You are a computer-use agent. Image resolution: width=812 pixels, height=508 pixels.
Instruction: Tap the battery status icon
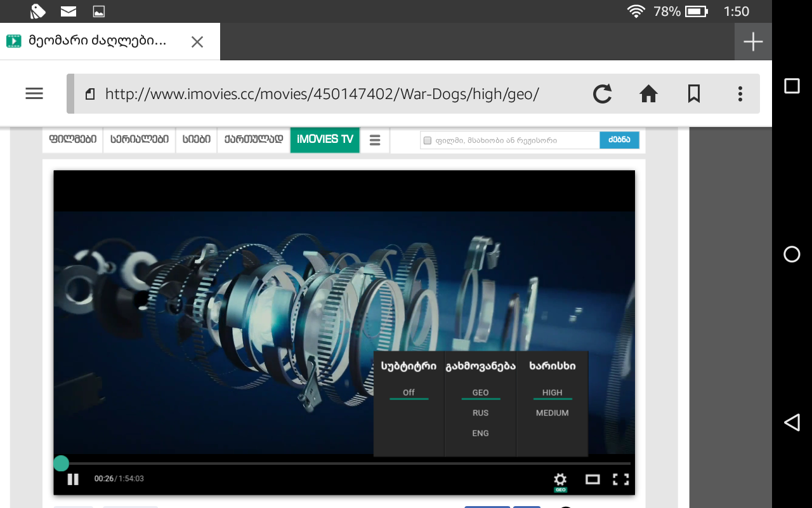697,11
